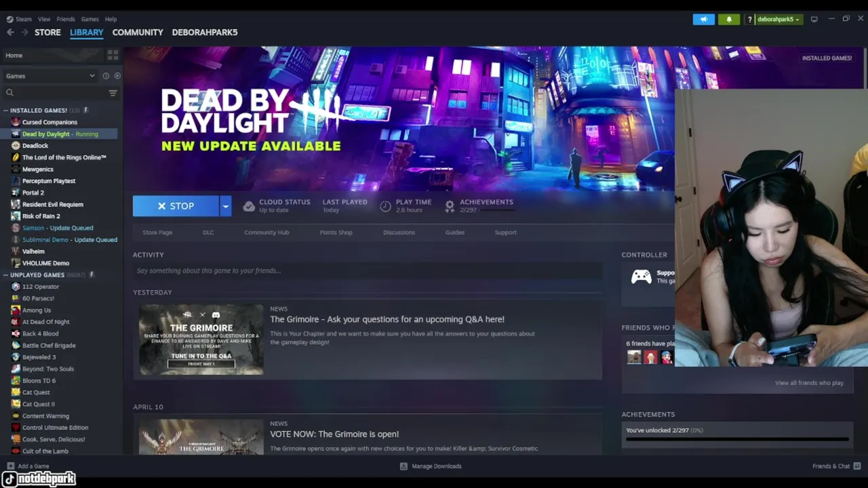Viewport: 868px width, 488px height.
Task: Click the activity status input box
Action: [x=367, y=270]
